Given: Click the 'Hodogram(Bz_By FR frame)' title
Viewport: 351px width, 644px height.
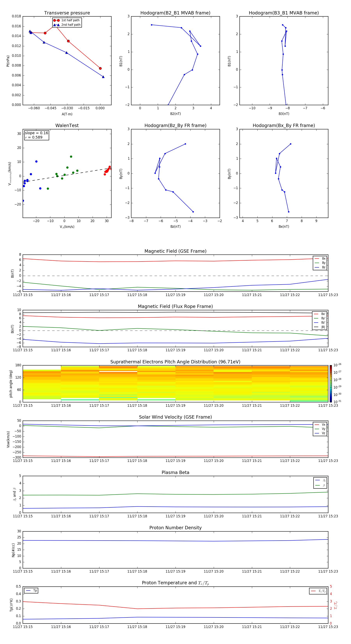Looking at the screenshot, I should 175,125.
